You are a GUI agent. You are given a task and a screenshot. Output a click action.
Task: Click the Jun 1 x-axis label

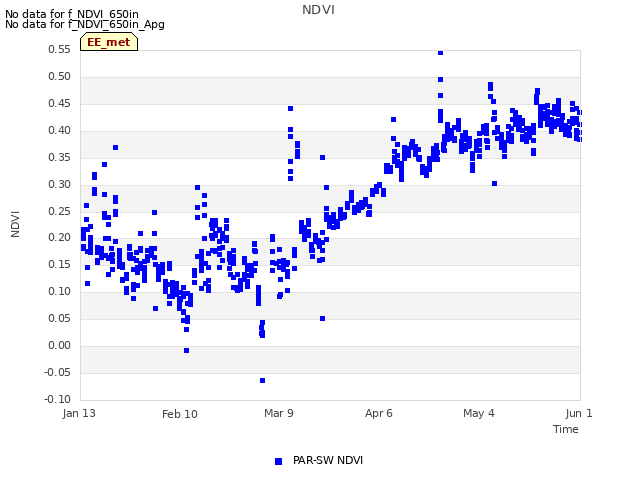coord(579,413)
